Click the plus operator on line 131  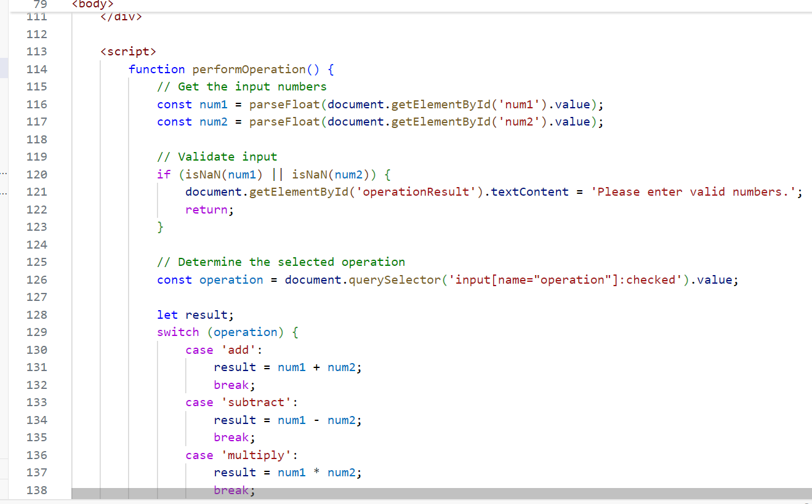tap(316, 367)
